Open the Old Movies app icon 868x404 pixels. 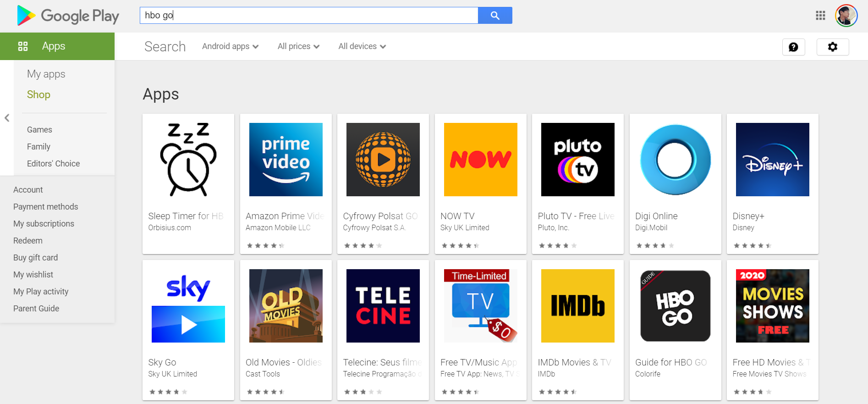286,306
